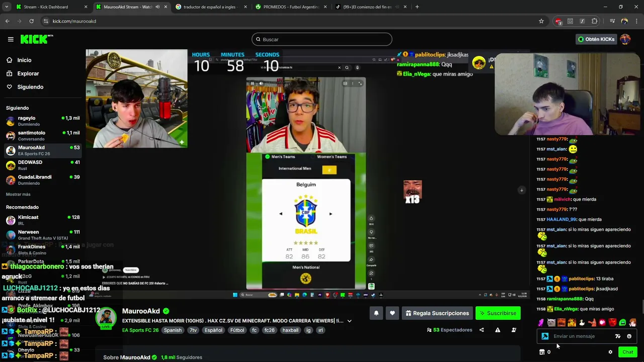Click green Chat send button
644x362 pixels.
(627, 352)
